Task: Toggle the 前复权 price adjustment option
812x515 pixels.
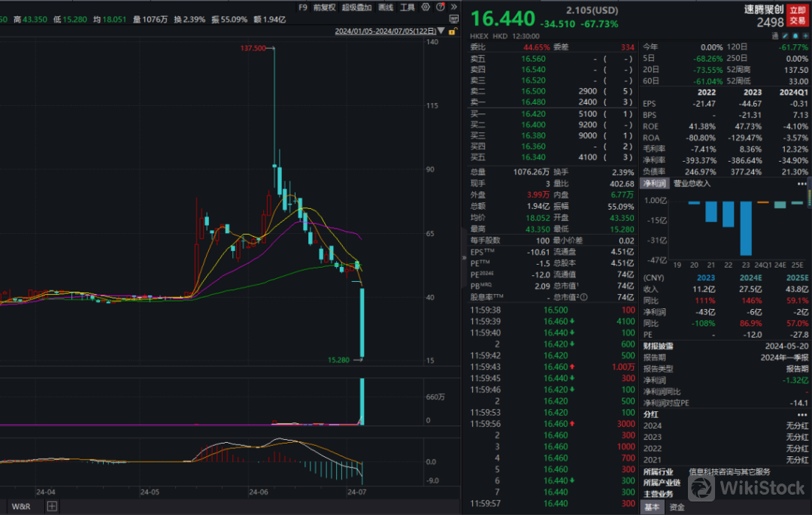Action: point(324,7)
